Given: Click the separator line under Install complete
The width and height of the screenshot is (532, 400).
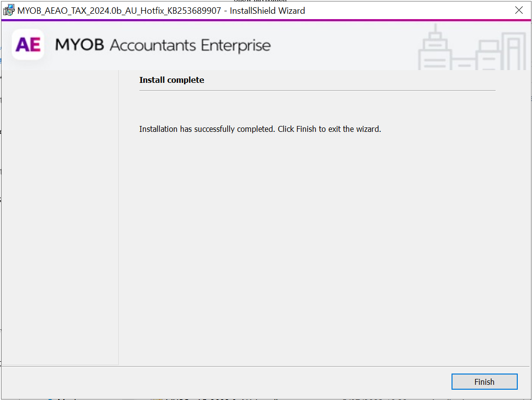Looking at the screenshot, I should 317,91.
